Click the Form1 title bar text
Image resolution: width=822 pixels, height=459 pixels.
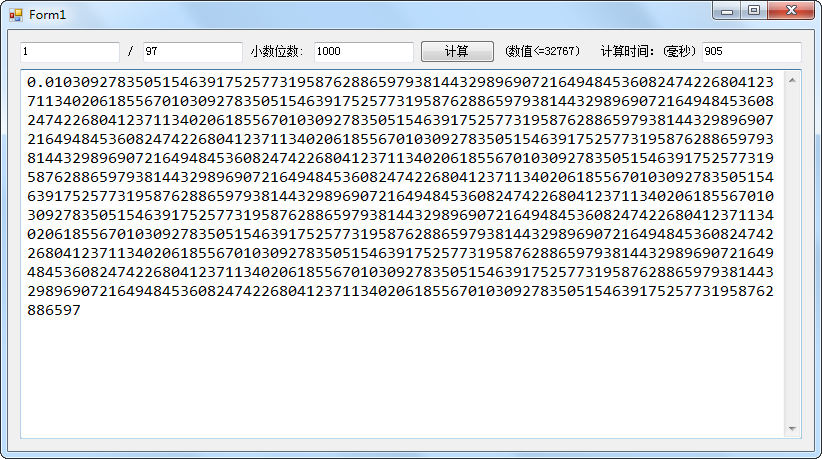pyautogui.click(x=47, y=15)
